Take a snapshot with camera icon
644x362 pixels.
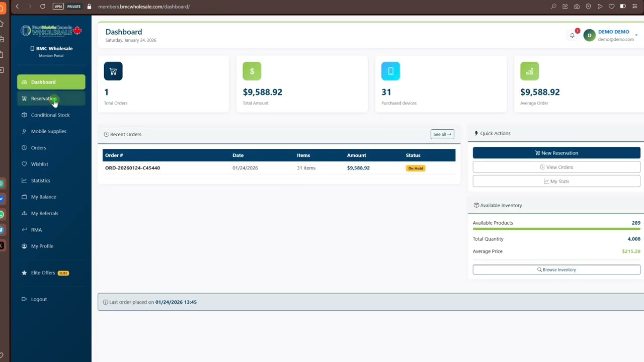pyautogui.click(x=577, y=7)
